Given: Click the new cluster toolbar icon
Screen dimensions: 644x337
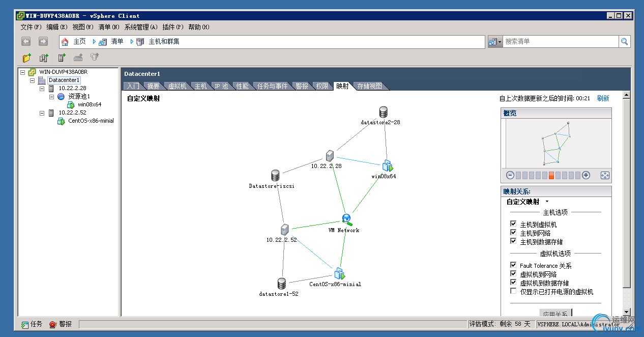Looking at the screenshot, I should [x=44, y=58].
